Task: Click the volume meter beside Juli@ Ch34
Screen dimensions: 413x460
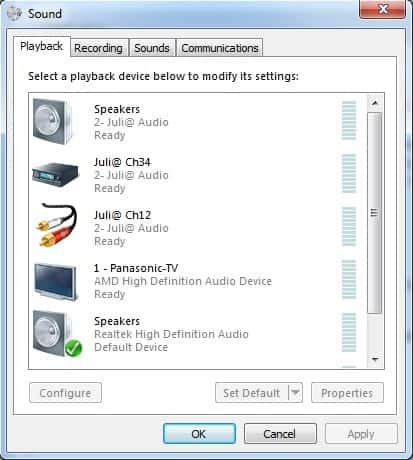Action: click(x=349, y=174)
